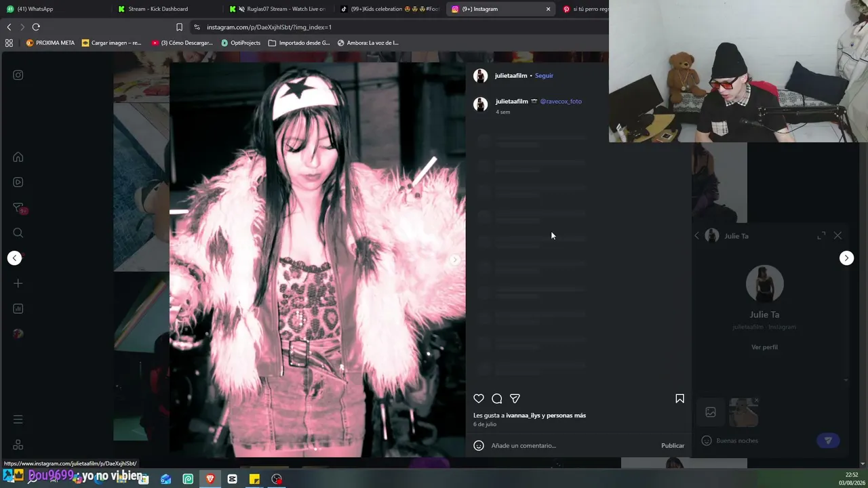The image size is (868, 488).
Task: Open Messages in the Instagram sidebar
Action: coord(18,208)
